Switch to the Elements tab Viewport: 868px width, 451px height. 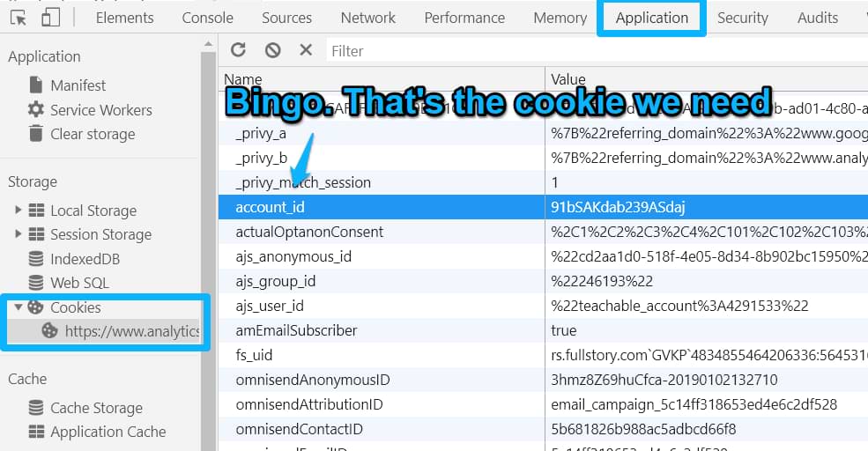tap(124, 18)
